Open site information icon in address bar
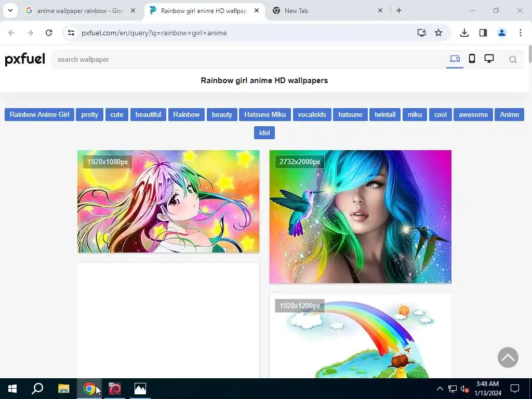The height and width of the screenshot is (399, 532). click(x=71, y=33)
